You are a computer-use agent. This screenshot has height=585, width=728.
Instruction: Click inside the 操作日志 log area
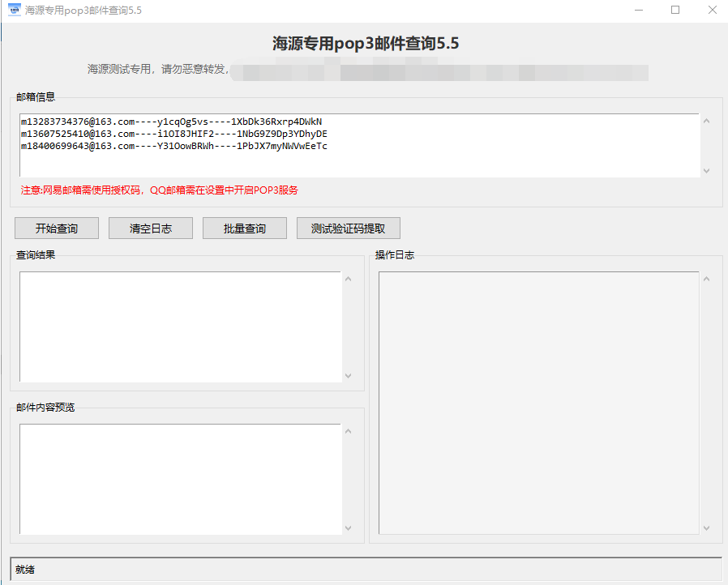(x=538, y=403)
